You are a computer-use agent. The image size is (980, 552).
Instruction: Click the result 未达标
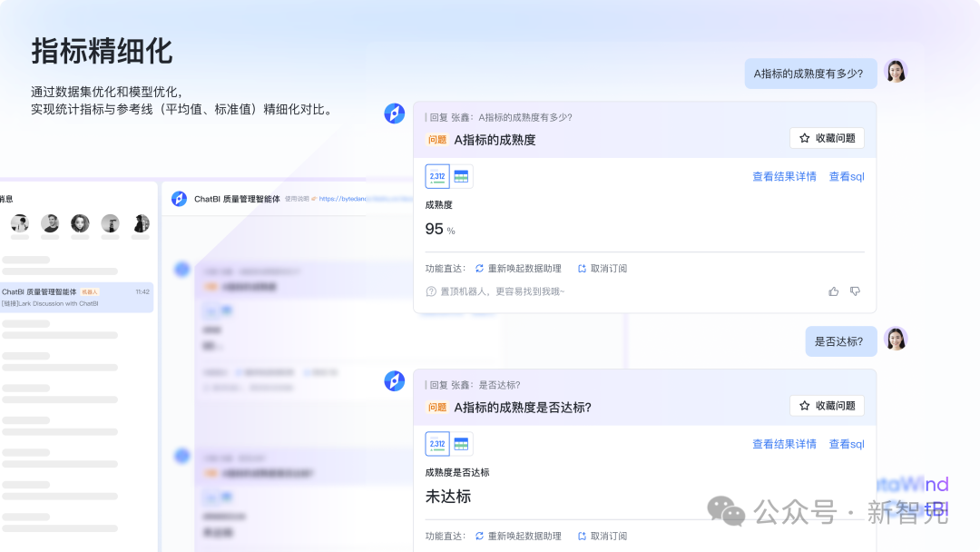448,497
